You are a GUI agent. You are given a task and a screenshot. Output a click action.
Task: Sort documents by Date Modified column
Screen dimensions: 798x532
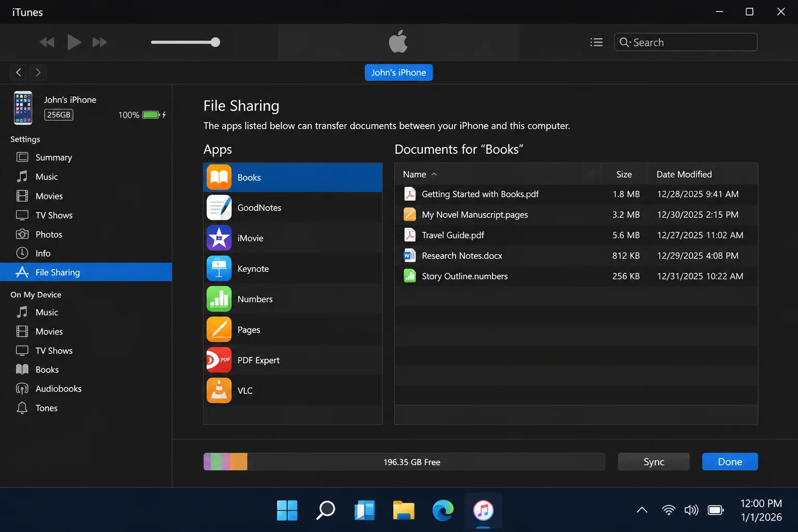703,174
